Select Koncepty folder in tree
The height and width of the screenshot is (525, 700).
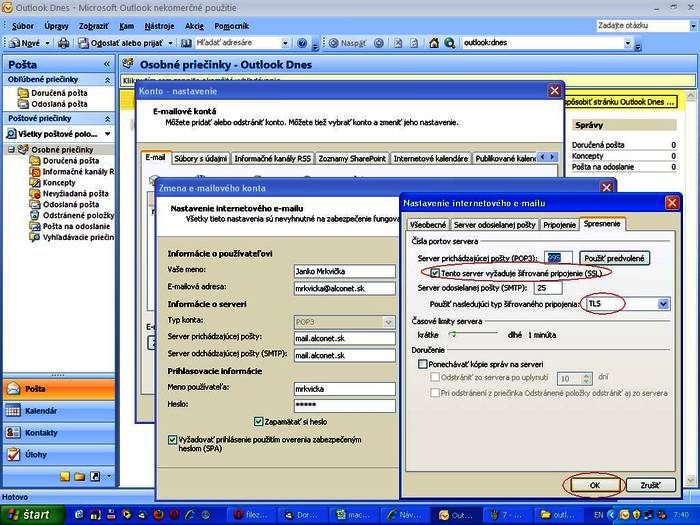click(x=53, y=183)
